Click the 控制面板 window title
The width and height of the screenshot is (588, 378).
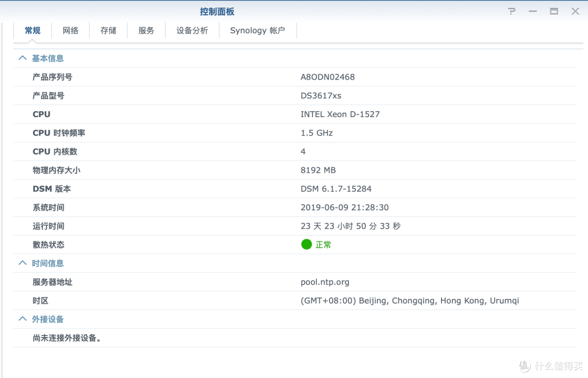click(217, 11)
